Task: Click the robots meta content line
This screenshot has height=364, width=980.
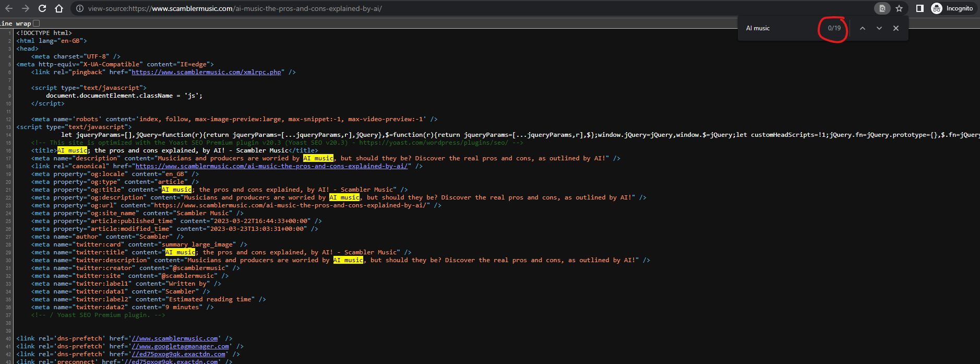Action: point(234,119)
